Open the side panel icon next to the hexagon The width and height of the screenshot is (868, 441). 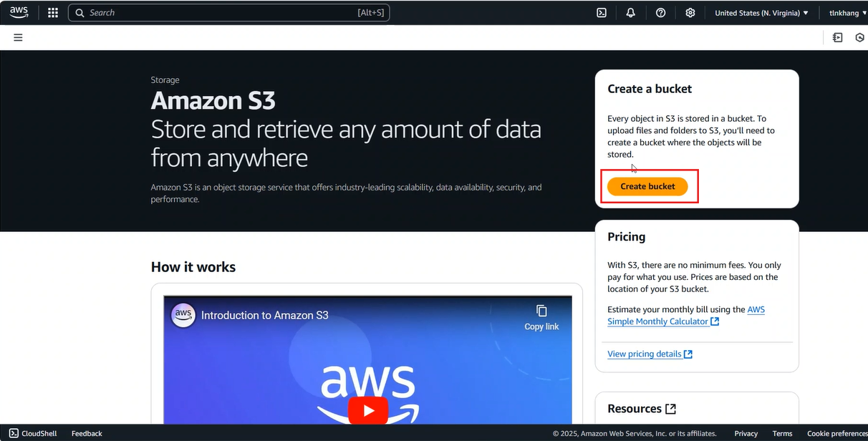point(838,37)
